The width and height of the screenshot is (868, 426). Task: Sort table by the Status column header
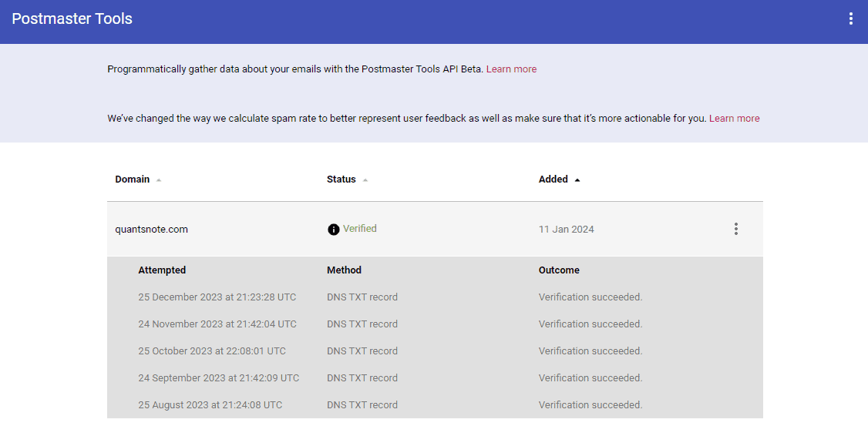tap(341, 179)
